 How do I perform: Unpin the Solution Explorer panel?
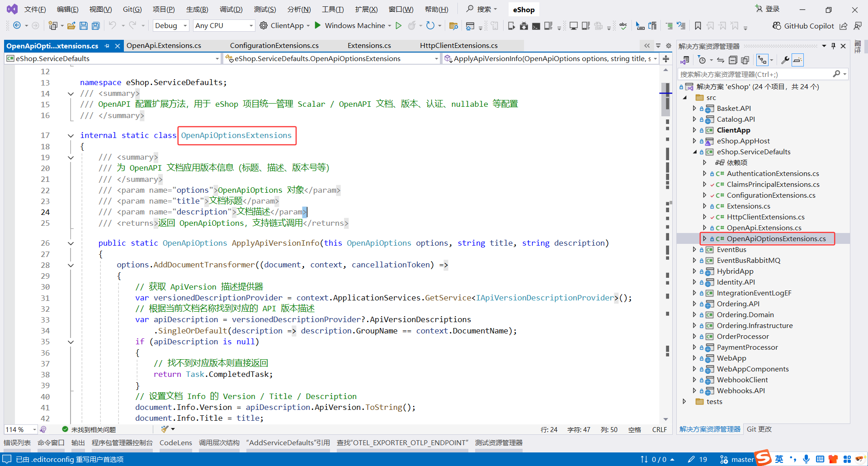tap(833, 46)
